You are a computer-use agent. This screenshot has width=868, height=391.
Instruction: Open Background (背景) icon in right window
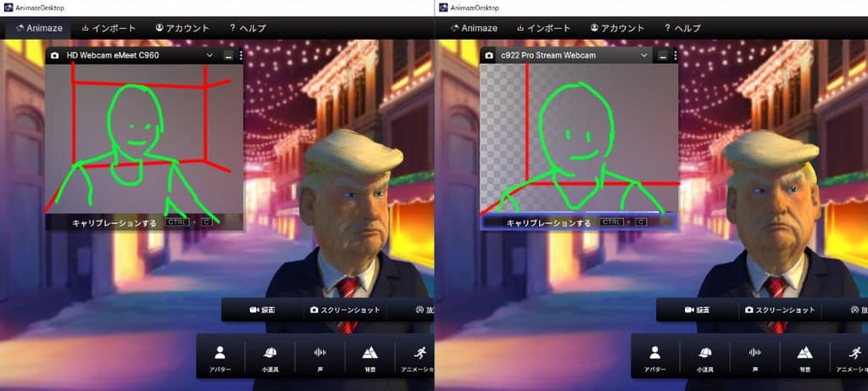coord(804,357)
